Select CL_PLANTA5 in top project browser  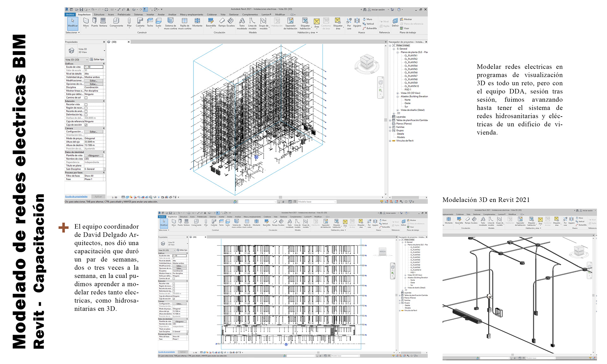point(411,69)
